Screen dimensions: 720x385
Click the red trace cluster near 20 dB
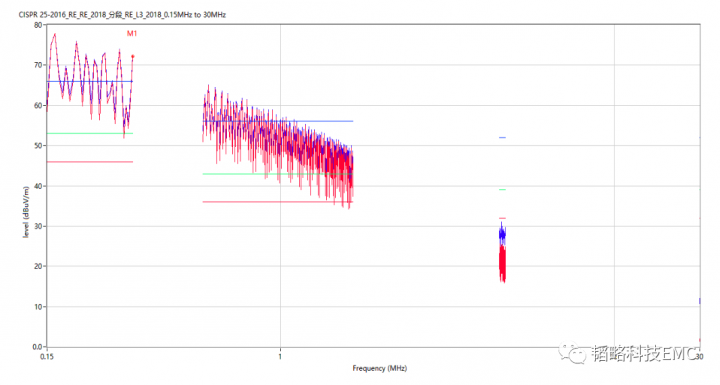pyautogui.click(x=502, y=264)
